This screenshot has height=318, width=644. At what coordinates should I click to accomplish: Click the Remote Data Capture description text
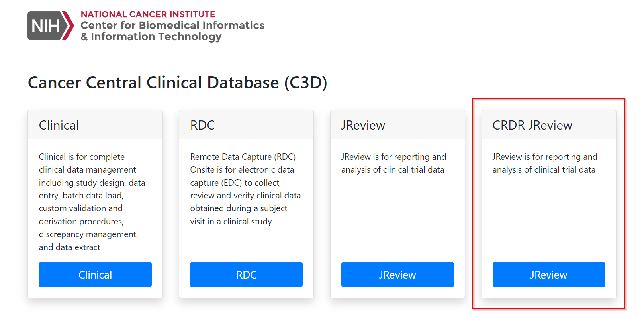tap(245, 189)
